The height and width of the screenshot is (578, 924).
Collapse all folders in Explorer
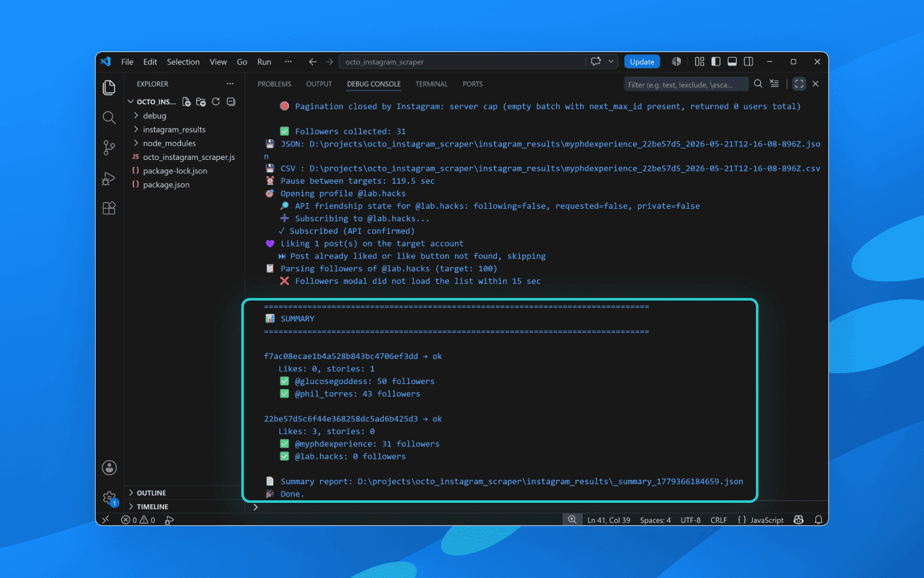click(x=231, y=101)
